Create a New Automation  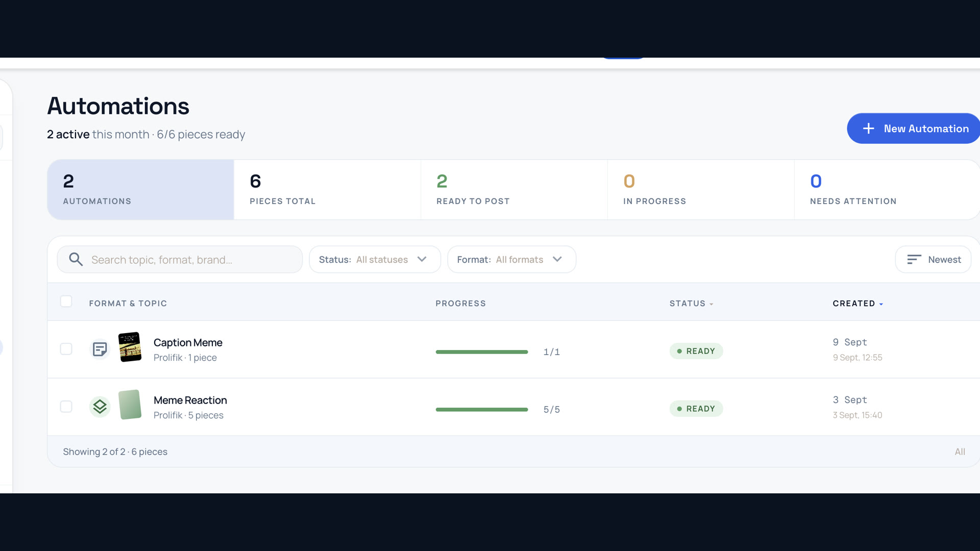pos(914,129)
